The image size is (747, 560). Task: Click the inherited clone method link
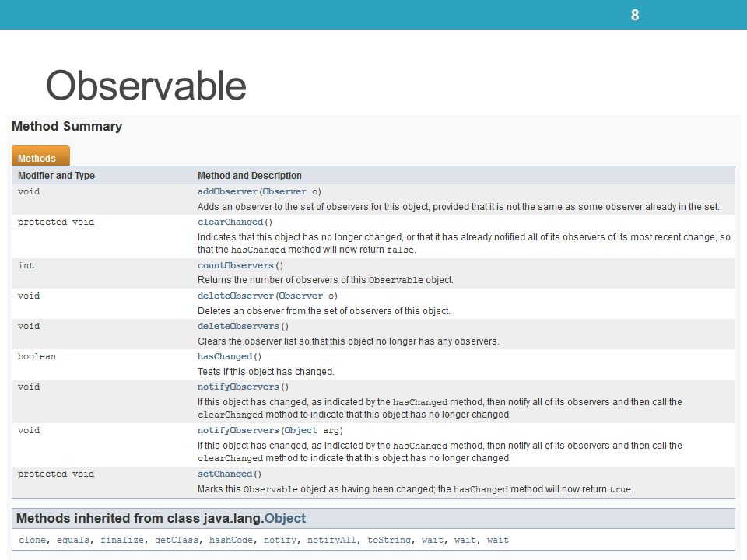33,540
